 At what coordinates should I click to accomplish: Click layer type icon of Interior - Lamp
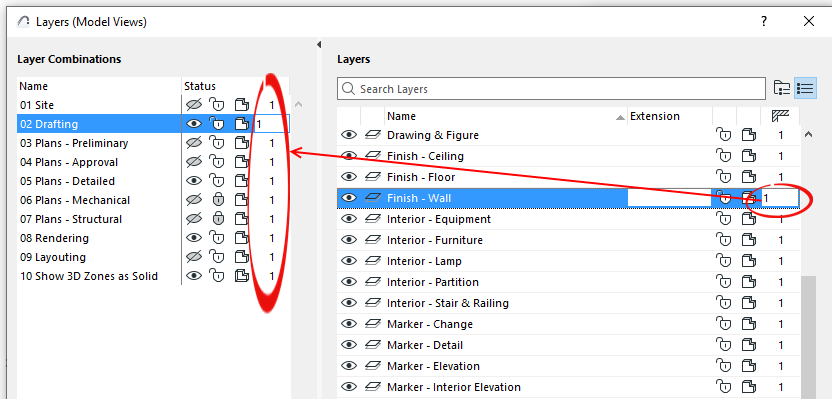pos(373,261)
